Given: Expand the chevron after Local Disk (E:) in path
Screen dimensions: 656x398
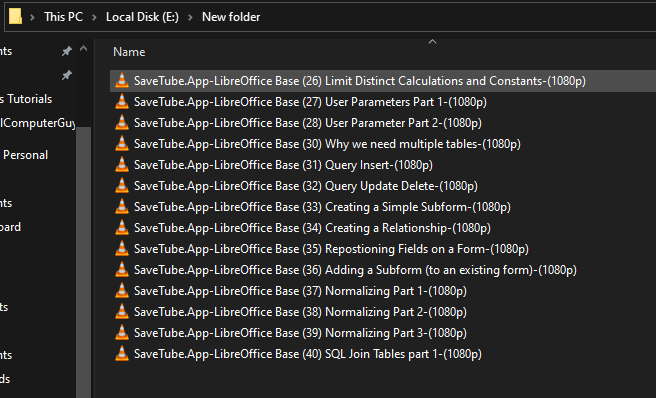Looking at the screenshot, I should 190,17.
